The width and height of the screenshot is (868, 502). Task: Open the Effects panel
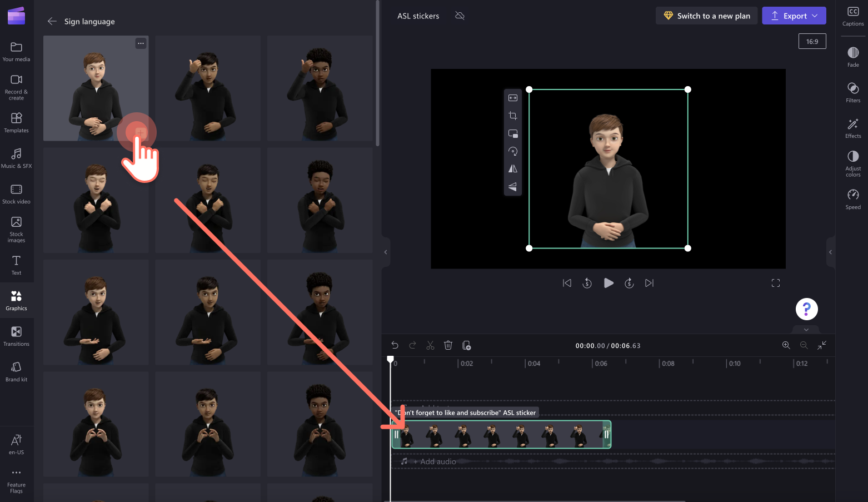tap(853, 127)
